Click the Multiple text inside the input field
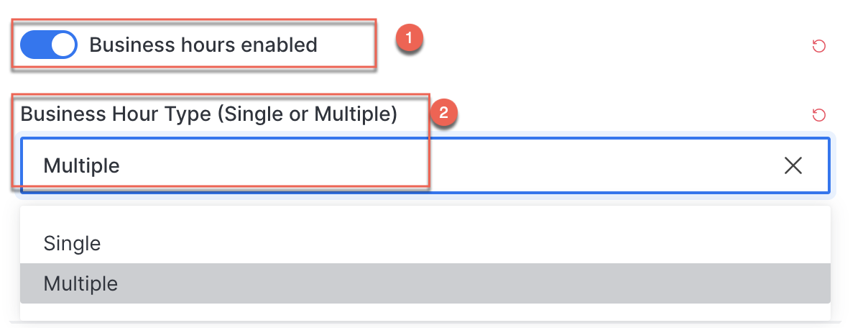Viewport: 868px width, 328px height. pyautogui.click(x=81, y=166)
